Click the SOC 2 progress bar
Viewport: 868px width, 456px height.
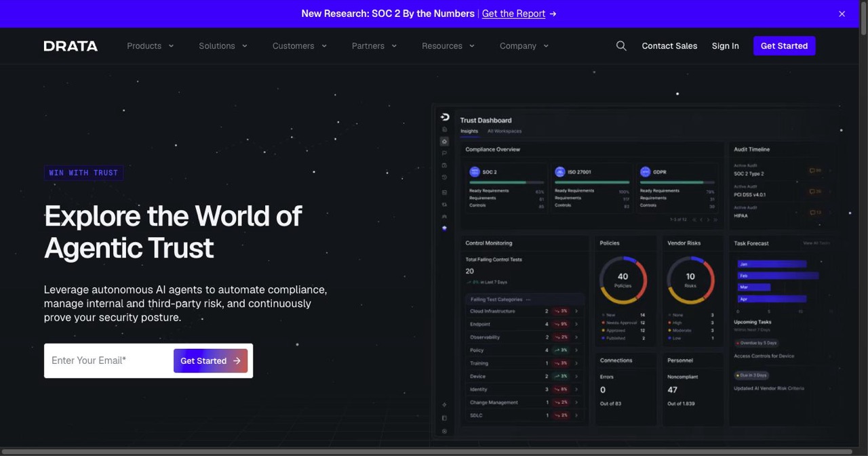click(x=507, y=182)
